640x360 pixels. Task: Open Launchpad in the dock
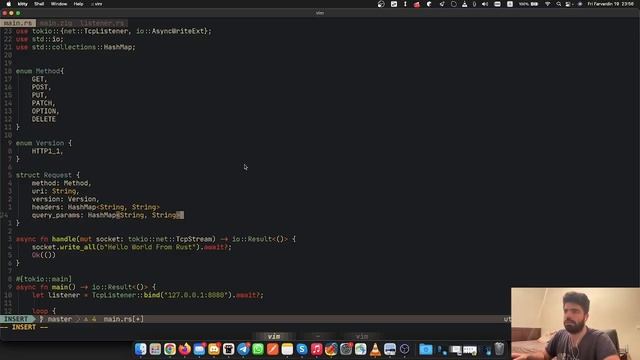(x=155, y=349)
